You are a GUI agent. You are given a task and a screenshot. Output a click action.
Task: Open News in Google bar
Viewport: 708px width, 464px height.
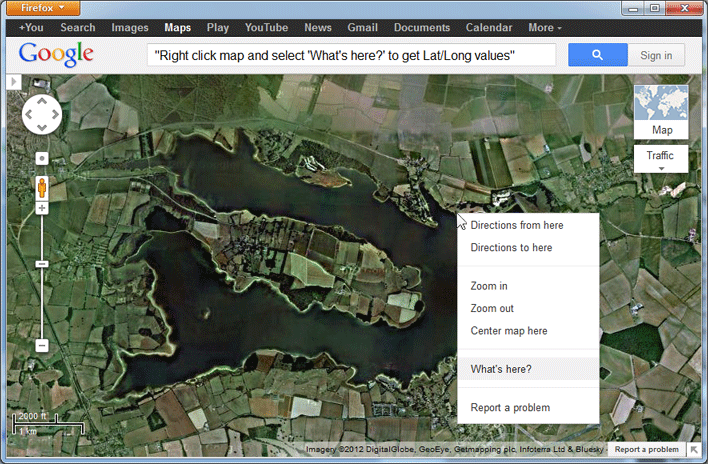pyautogui.click(x=318, y=28)
